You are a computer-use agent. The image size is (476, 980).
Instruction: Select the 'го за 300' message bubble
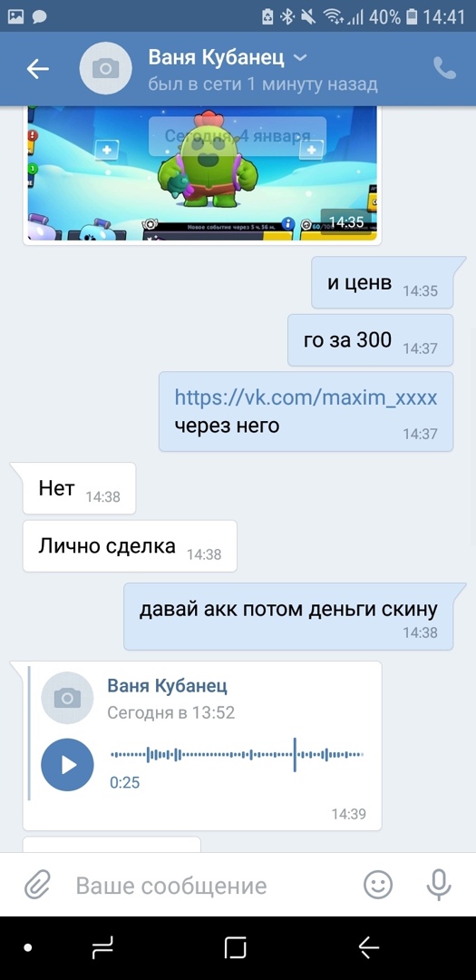pyautogui.click(x=371, y=340)
